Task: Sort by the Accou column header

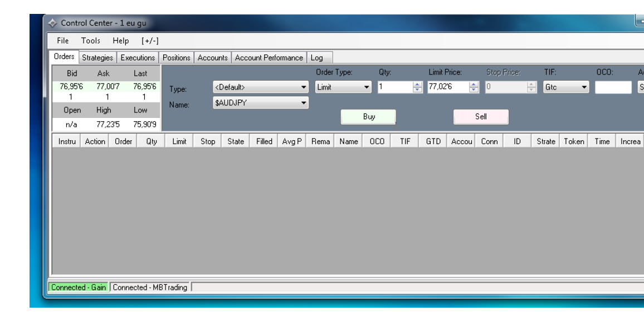Action: 461,141
